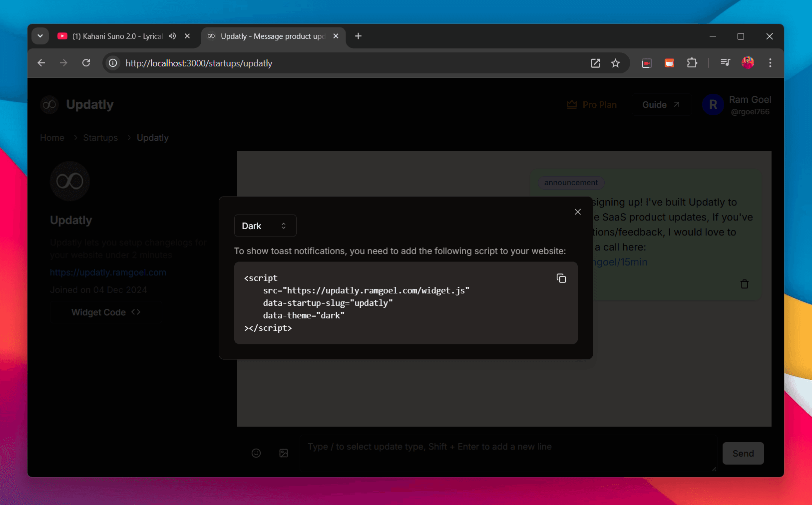Open media controls button

point(725,63)
